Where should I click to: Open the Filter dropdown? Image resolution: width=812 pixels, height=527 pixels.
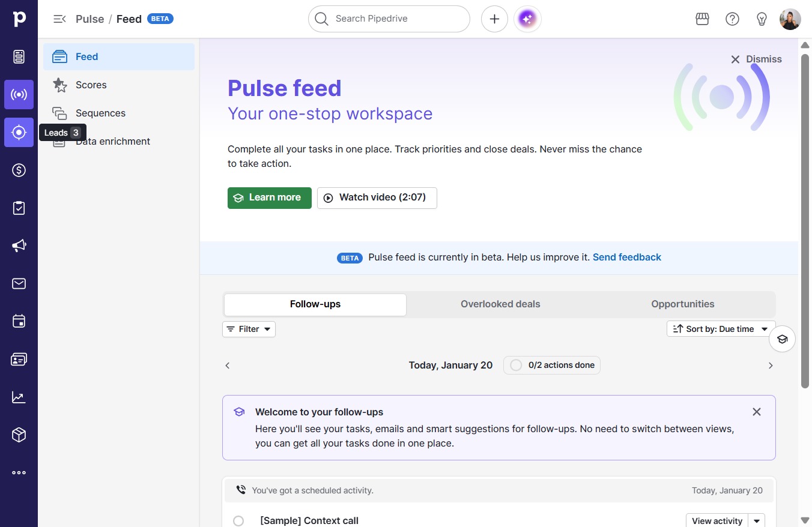pyautogui.click(x=249, y=329)
